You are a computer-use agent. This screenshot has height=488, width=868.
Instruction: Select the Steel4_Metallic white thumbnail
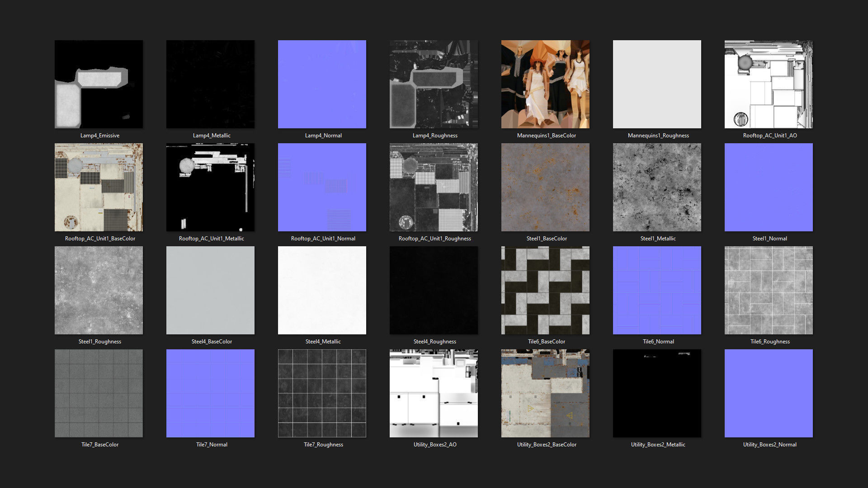[x=322, y=290]
